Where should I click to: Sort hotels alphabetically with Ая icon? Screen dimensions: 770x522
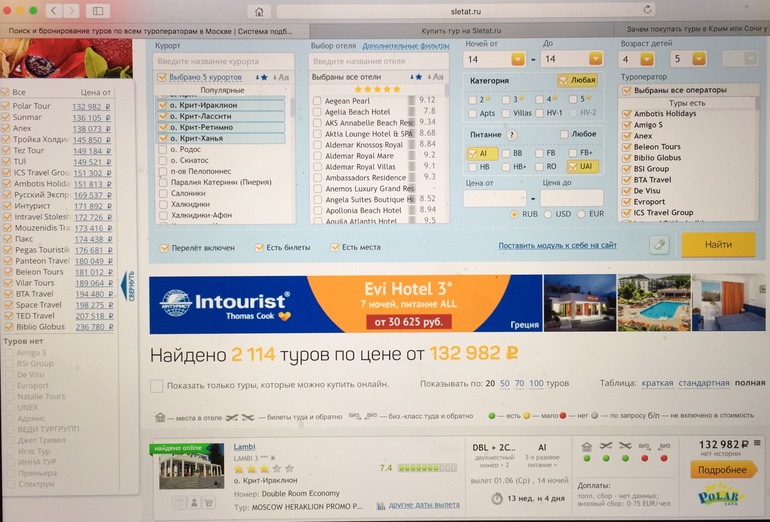coord(436,77)
